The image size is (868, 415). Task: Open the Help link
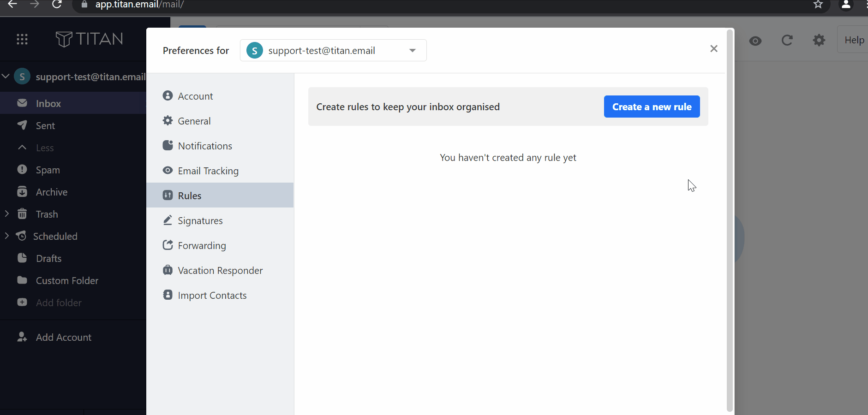854,40
